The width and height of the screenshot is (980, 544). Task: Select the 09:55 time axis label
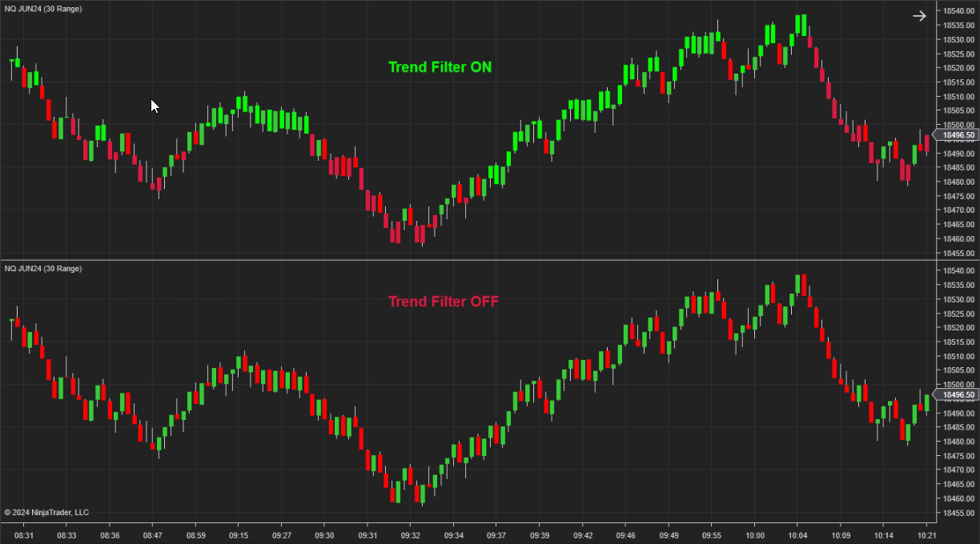coord(711,535)
